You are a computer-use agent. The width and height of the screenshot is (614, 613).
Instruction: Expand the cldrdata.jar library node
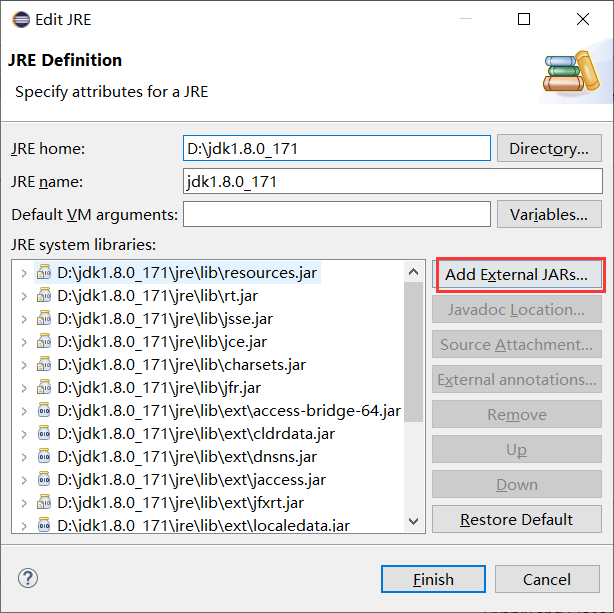pyautogui.click(x=24, y=433)
